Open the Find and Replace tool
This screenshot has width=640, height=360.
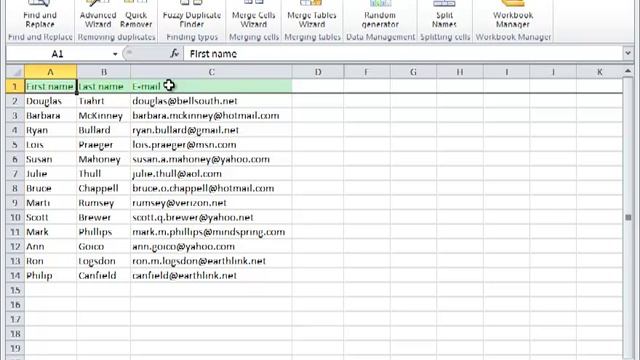tap(40, 15)
